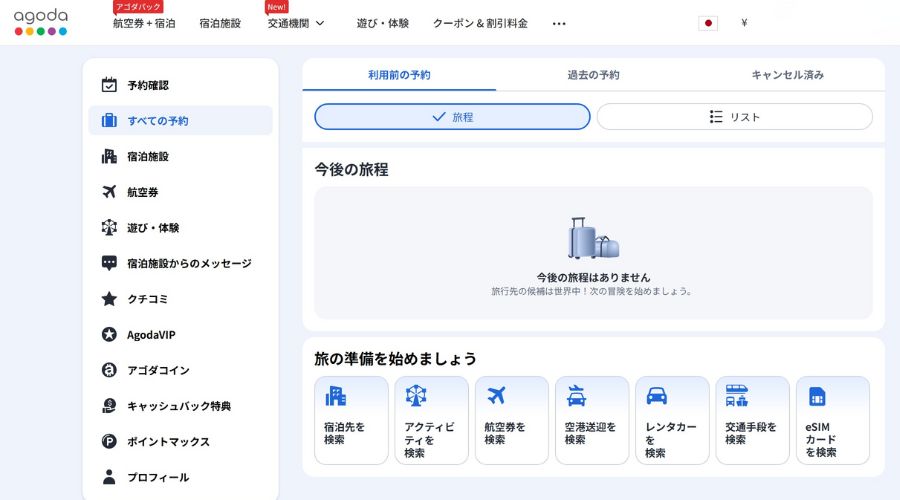Open クーポン＆割引料金 in top navigation

(480, 24)
